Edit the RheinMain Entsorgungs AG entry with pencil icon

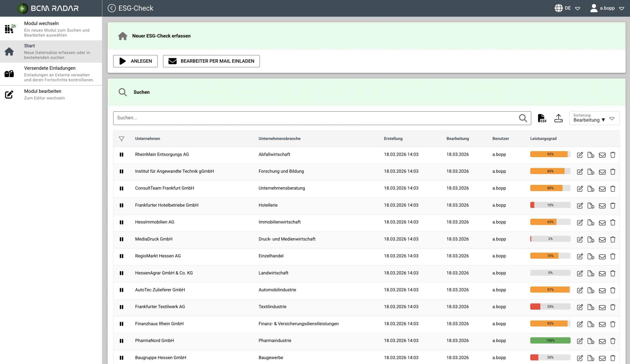(580, 155)
